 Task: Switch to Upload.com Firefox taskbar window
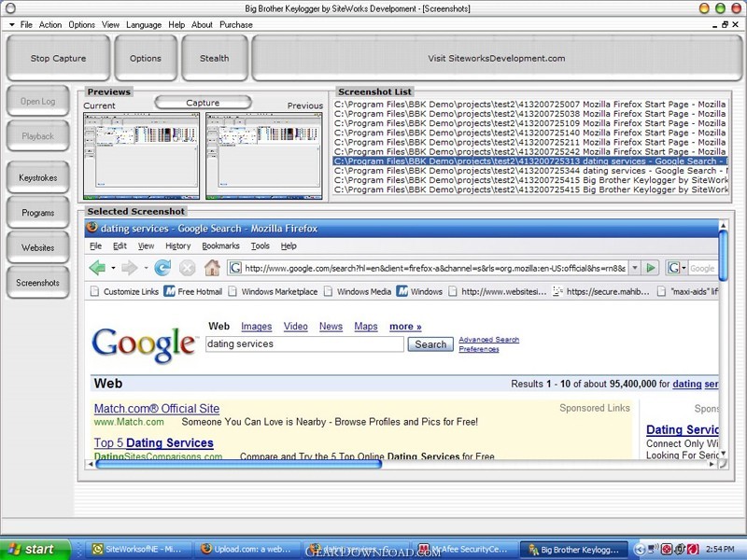coord(247,549)
